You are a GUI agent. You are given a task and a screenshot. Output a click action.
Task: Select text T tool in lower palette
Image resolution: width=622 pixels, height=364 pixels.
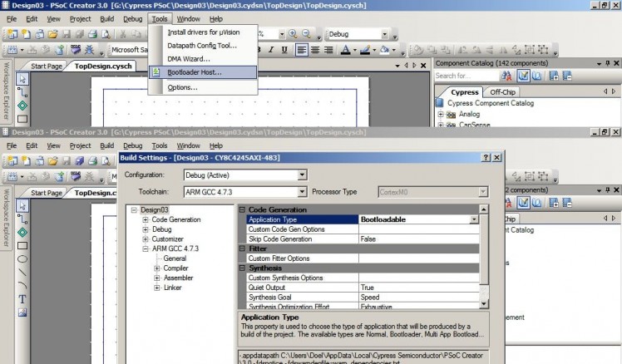[22, 299]
